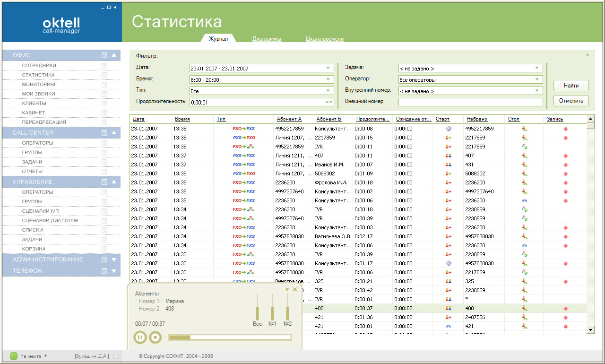Open help icon in ОФИС section header
This screenshot has height=364, width=605.
click(x=104, y=55)
